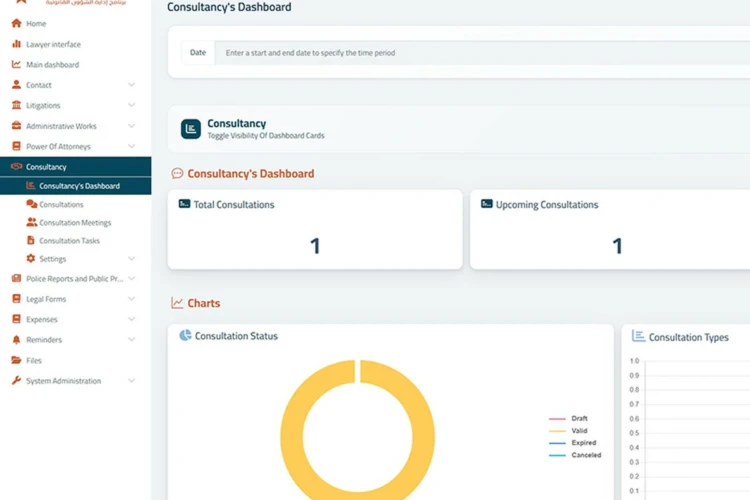Click the Consultancy handshake icon in sidebar
This screenshot has width=750, height=500.
[x=16, y=167]
